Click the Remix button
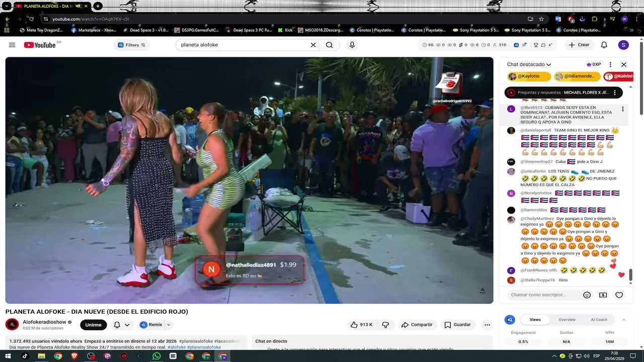 click(151, 325)
